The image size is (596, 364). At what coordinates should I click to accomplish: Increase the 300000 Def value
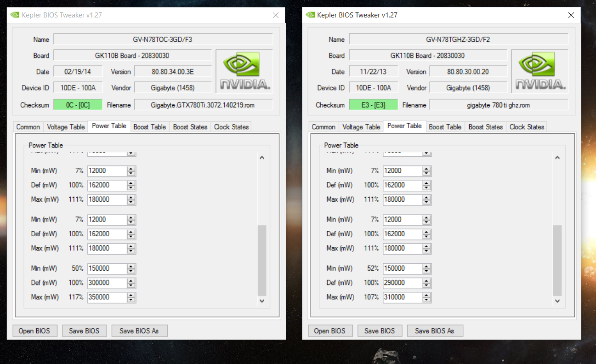pyautogui.click(x=131, y=280)
